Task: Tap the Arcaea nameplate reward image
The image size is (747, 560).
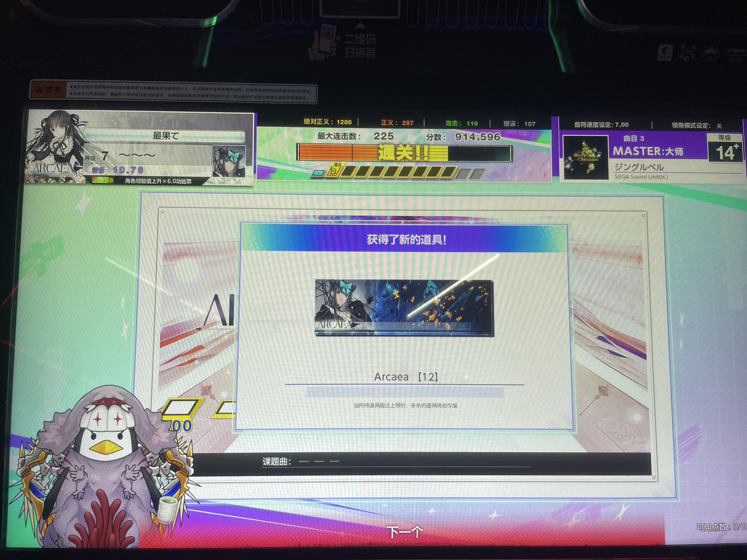Action: click(404, 308)
